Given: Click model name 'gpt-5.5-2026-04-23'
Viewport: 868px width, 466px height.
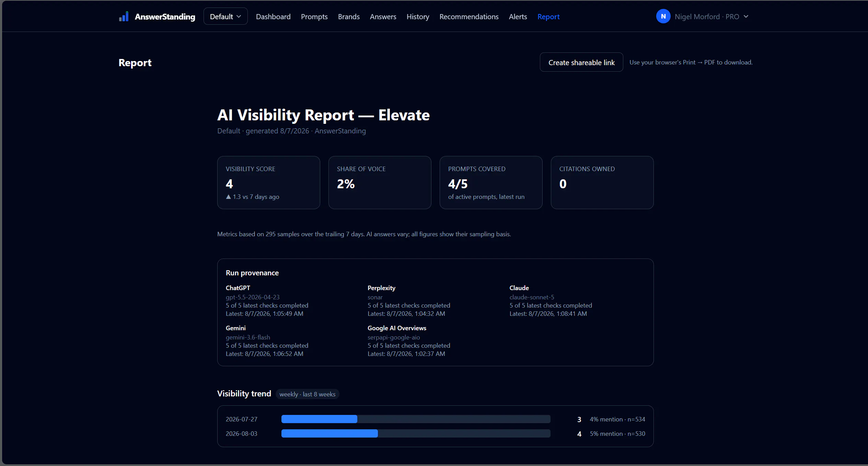Looking at the screenshot, I should tap(253, 297).
